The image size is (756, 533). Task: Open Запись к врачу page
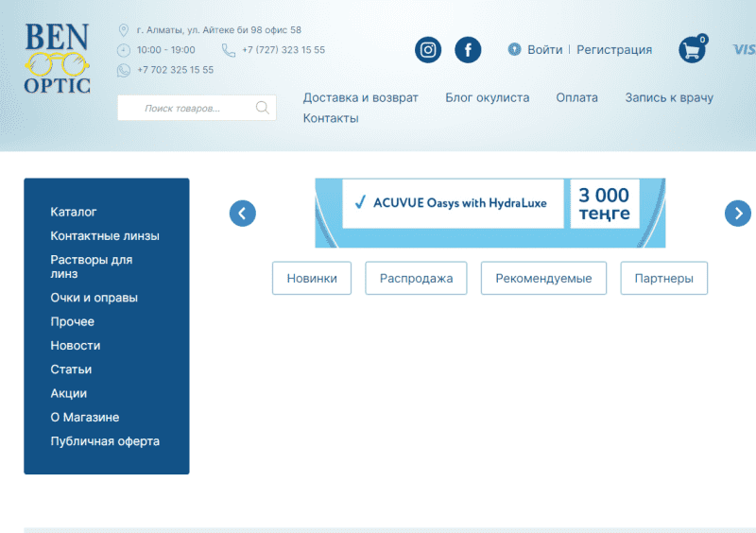point(669,98)
